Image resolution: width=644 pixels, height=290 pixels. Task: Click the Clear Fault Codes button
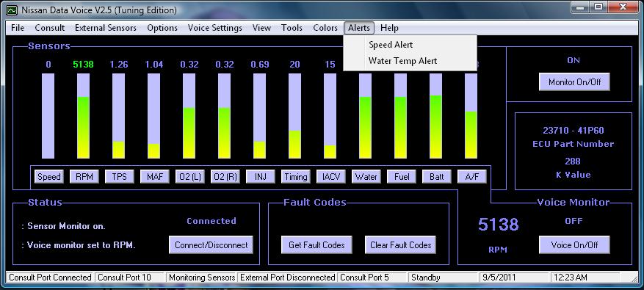point(400,244)
